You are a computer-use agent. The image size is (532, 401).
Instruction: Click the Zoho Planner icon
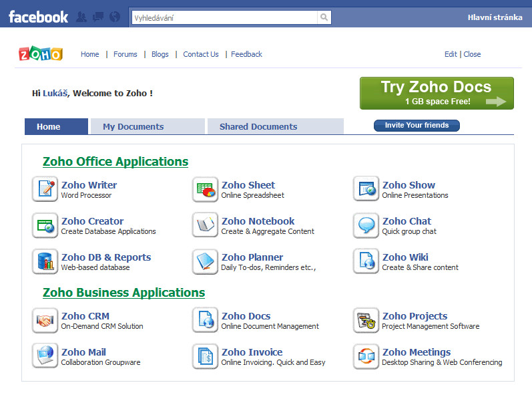[206, 261]
